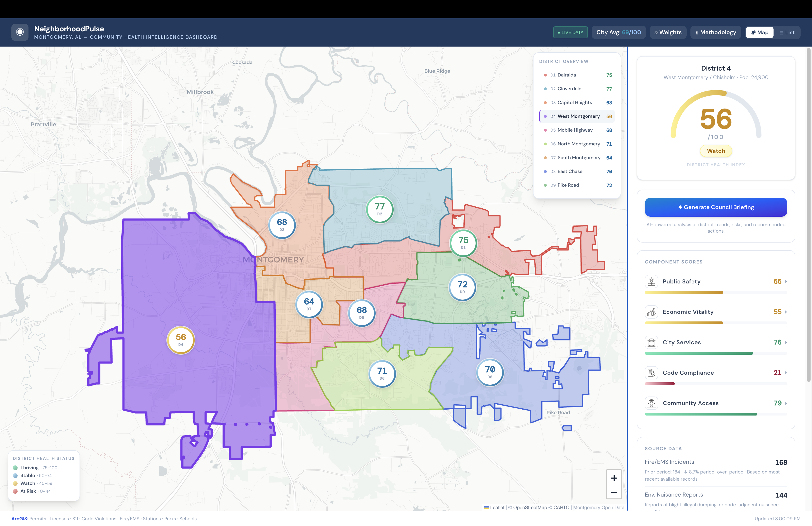
Task: Select the D9 marker showing 72
Action: 462,287
